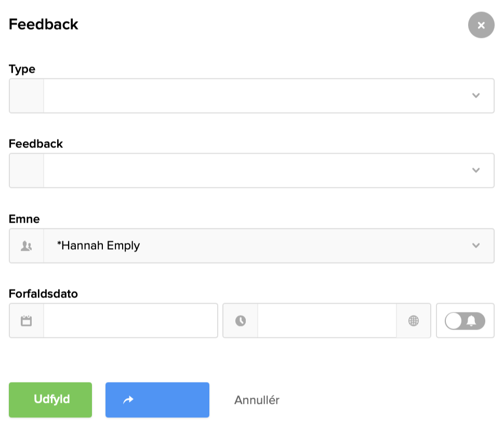Expand Emne list with chevron arrow
Viewport: 504px width, 436px height.
point(476,246)
